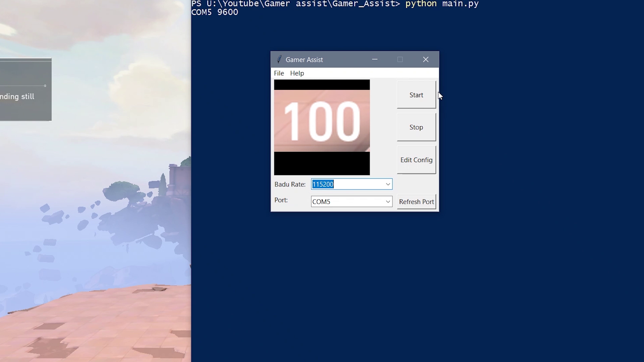Expand the Baud Rate dropdown
The image size is (644, 362).
(x=388, y=184)
